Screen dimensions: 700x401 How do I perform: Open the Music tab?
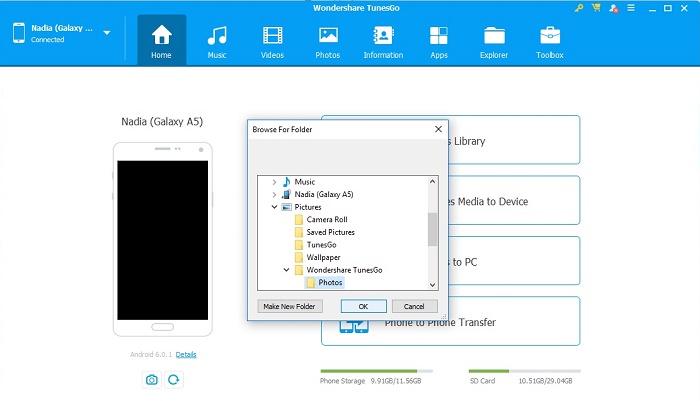tap(216, 40)
